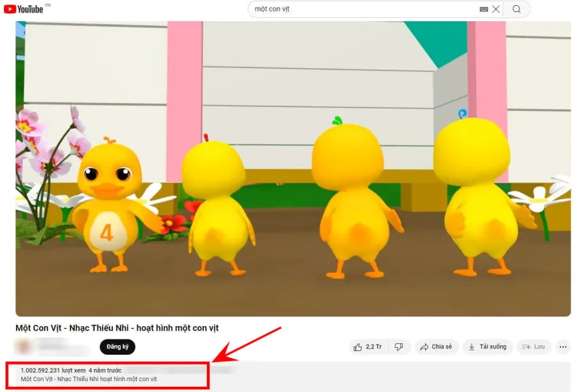Screen dimensions: 577x392
Task: Click the 'Một Con Vịt - Nhạc Thiếu Nhi' title
Action: tap(117, 327)
